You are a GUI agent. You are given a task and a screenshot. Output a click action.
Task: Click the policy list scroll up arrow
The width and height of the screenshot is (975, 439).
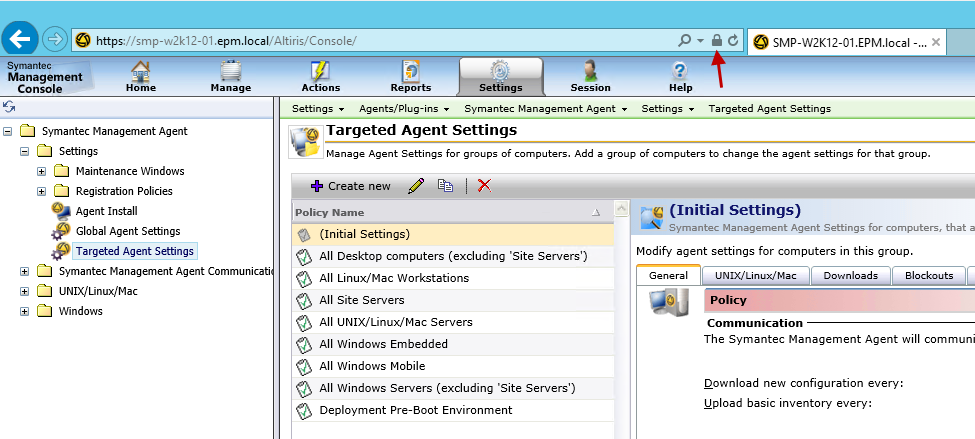pos(621,209)
